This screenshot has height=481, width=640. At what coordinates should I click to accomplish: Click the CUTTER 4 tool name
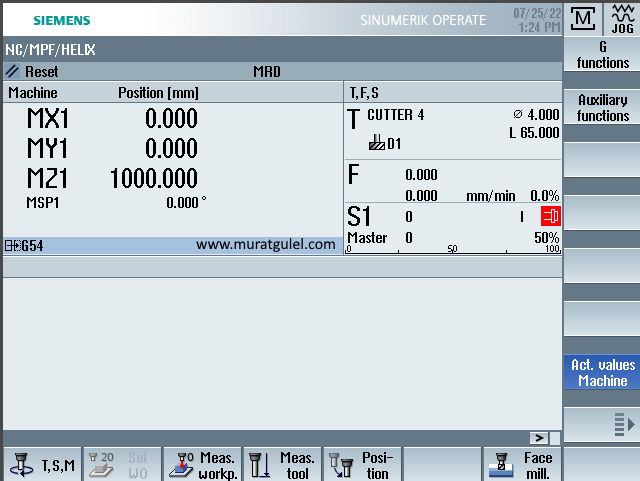point(396,115)
